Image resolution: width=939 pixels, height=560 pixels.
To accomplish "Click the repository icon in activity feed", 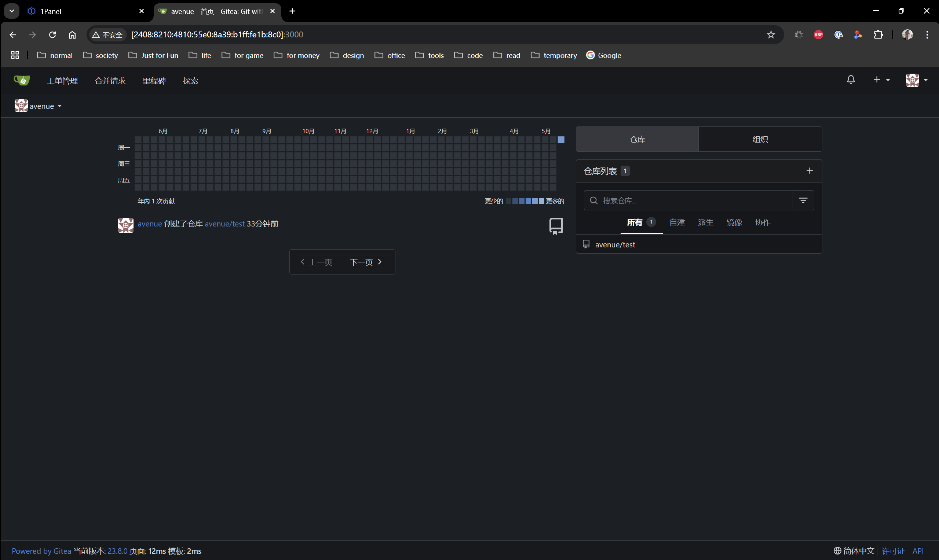I will point(556,226).
